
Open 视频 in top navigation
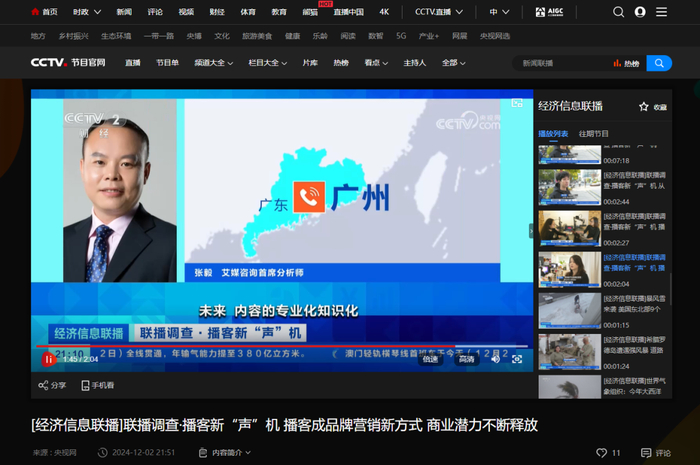(186, 12)
